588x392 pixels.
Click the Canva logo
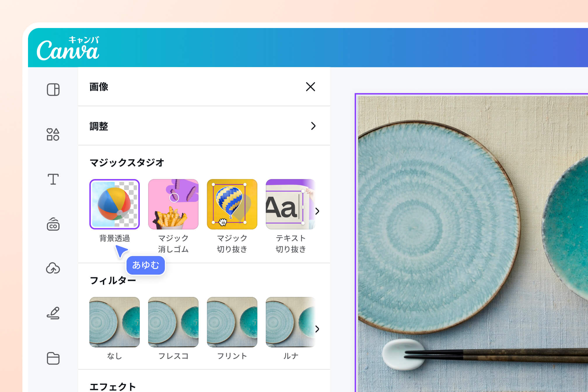[68, 48]
